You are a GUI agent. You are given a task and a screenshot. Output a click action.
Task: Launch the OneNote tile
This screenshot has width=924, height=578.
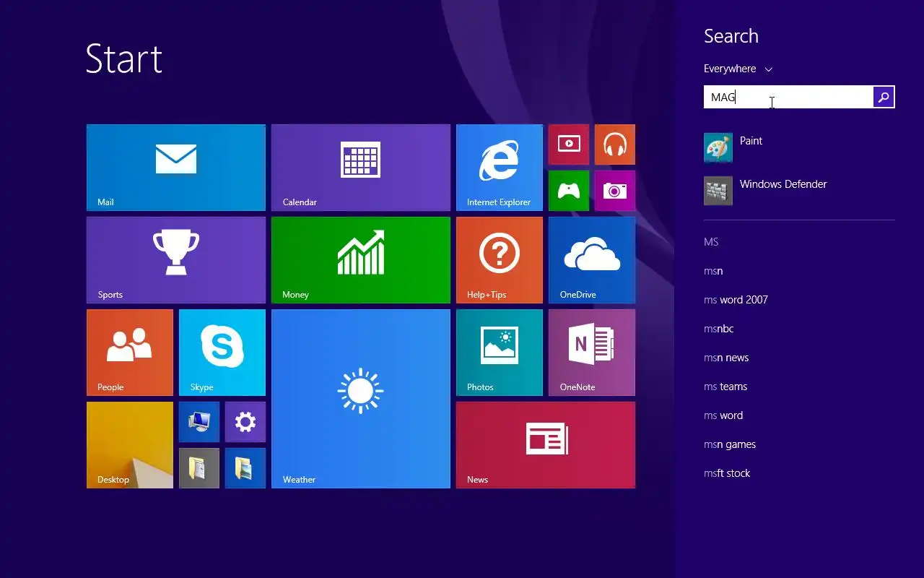click(592, 353)
